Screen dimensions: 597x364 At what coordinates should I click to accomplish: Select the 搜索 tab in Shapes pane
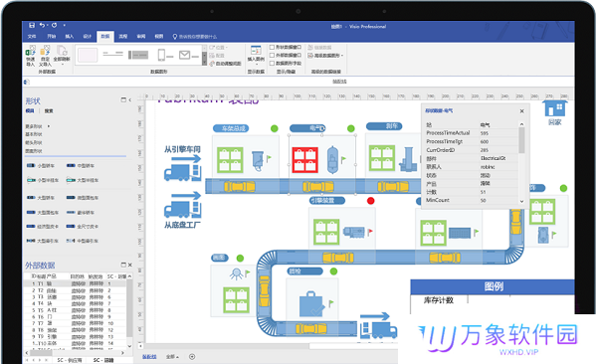coord(49,110)
